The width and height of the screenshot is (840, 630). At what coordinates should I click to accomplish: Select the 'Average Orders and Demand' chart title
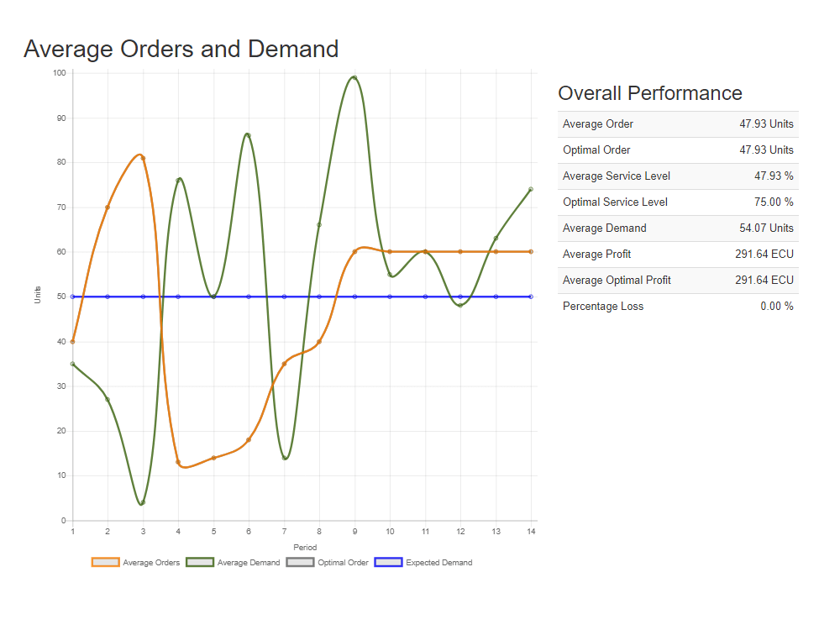[x=181, y=49]
